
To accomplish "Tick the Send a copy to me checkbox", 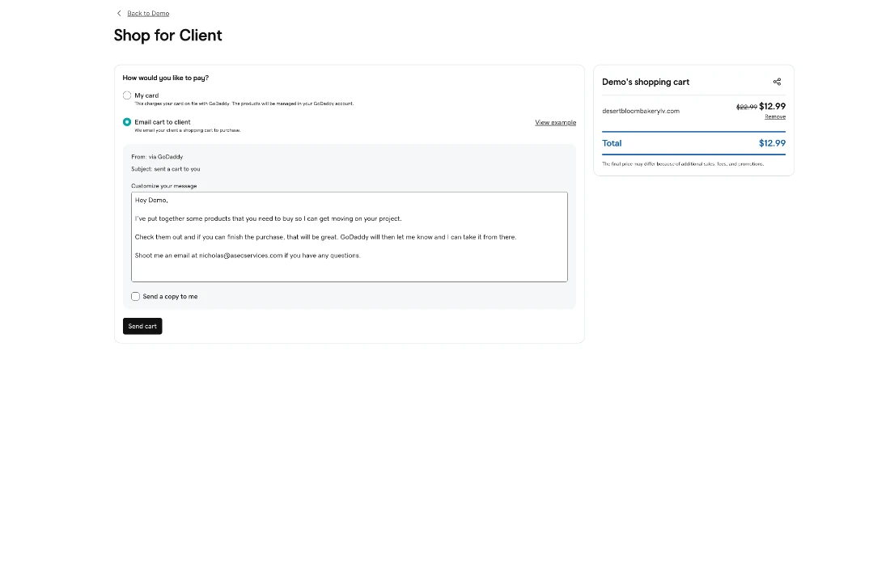I will 136,296.
